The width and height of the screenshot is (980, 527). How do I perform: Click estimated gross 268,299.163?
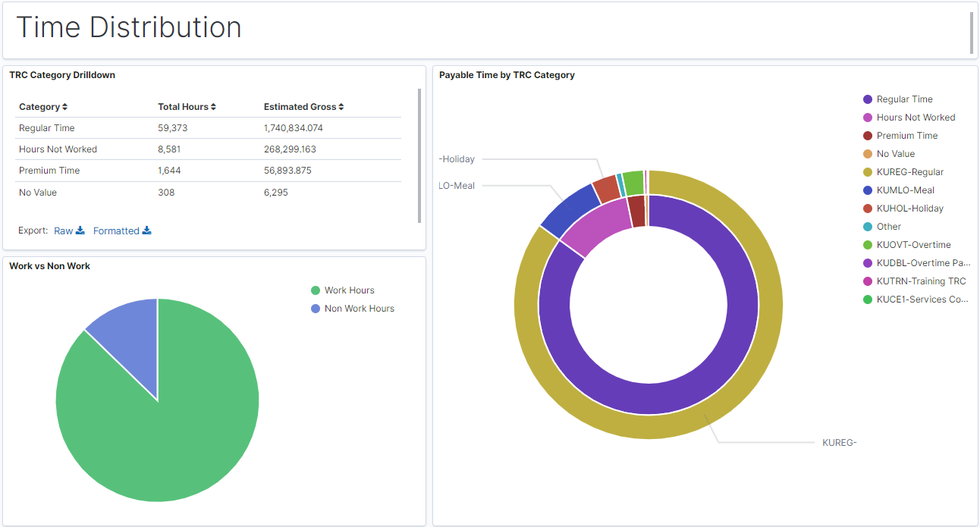pyautogui.click(x=290, y=149)
